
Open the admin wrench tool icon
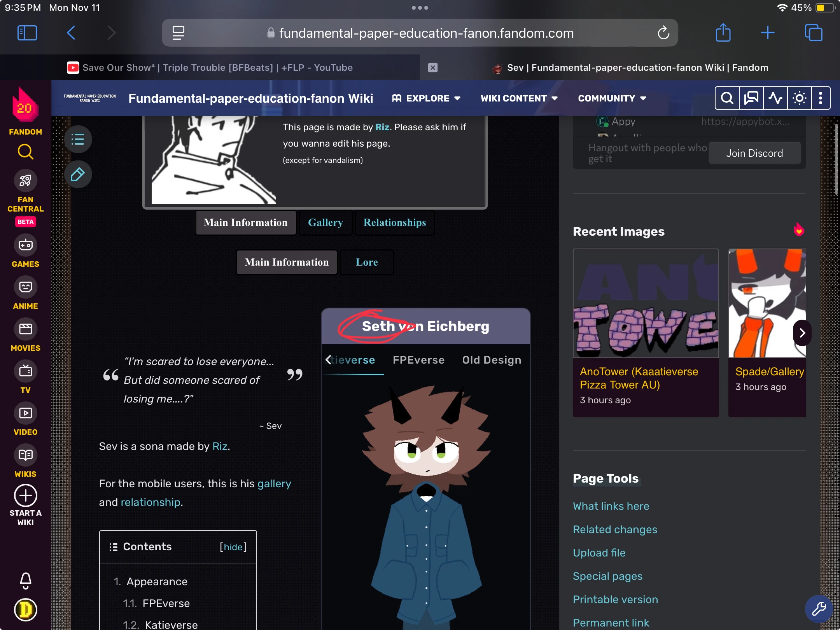click(x=819, y=609)
